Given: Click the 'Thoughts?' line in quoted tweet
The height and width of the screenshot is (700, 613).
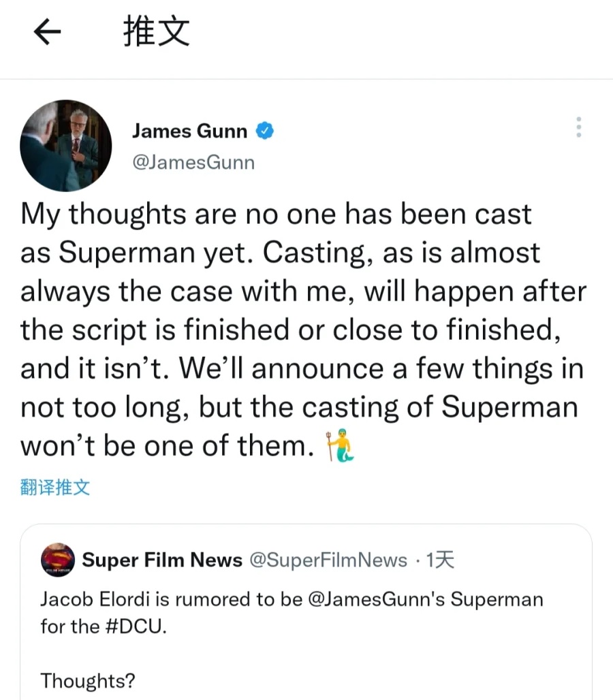Looking at the screenshot, I should click(87, 681).
